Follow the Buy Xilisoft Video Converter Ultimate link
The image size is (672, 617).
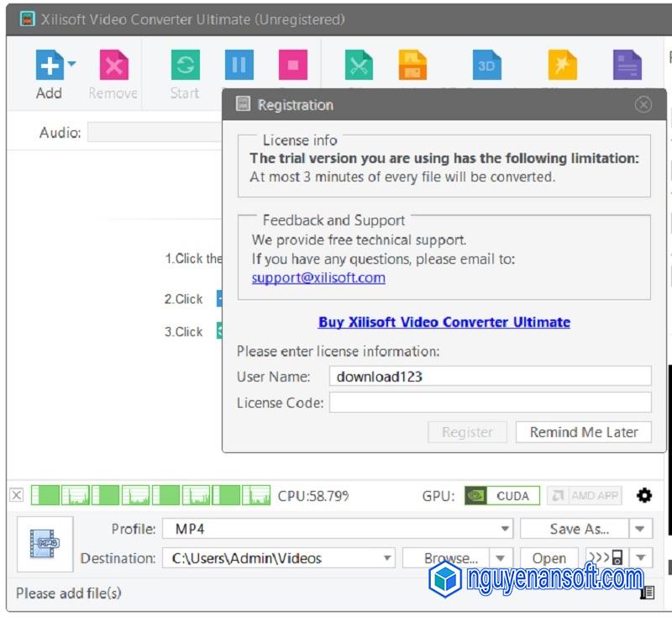point(444,322)
